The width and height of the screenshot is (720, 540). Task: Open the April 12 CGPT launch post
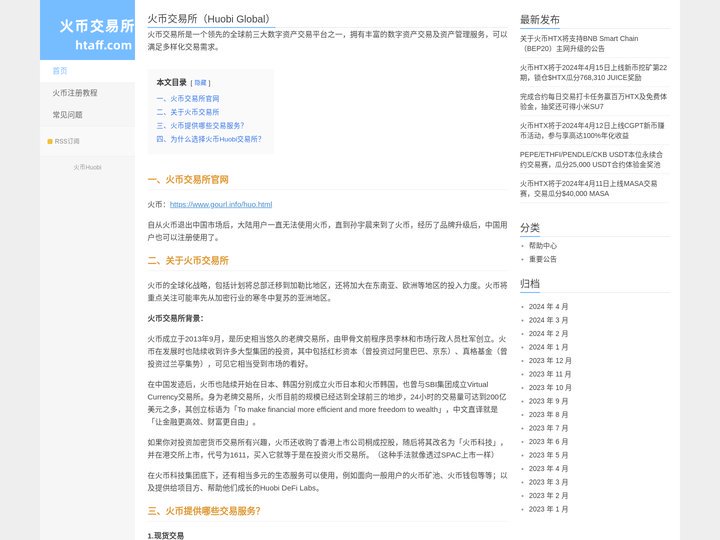tap(592, 130)
